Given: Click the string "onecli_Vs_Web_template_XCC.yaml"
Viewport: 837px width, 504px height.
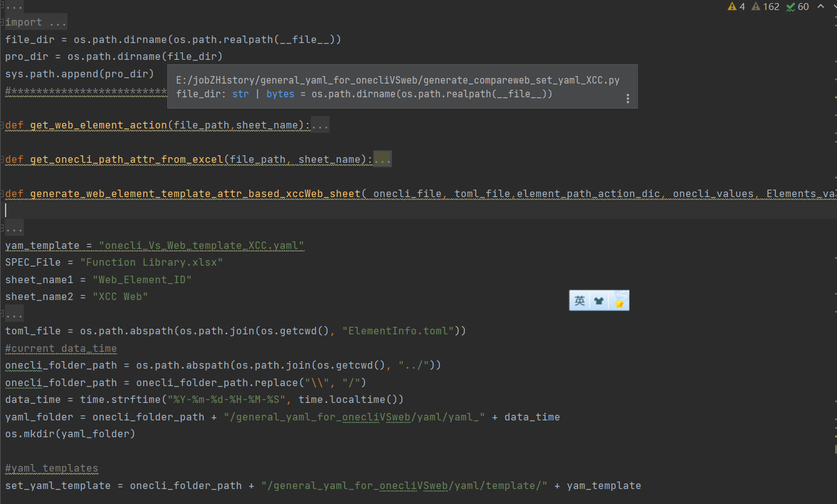Looking at the screenshot, I should (x=202, y=245).
